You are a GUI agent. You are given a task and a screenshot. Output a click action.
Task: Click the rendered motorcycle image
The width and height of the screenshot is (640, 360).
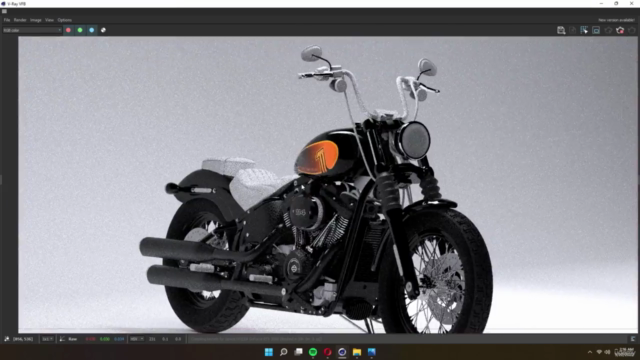(x=327, y=184)
